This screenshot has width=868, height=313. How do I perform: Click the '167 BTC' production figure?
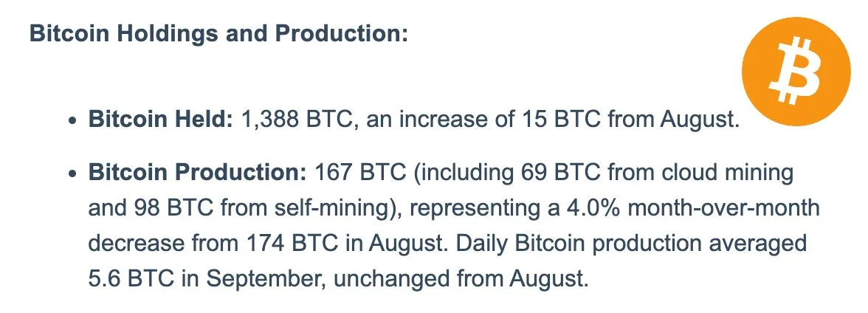360,173
